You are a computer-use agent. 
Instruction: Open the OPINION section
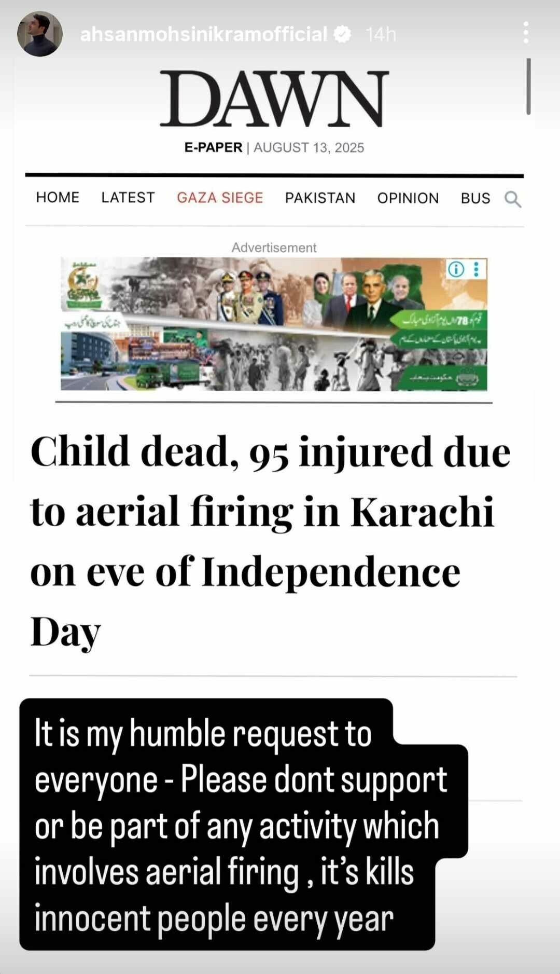pos(408,198)
